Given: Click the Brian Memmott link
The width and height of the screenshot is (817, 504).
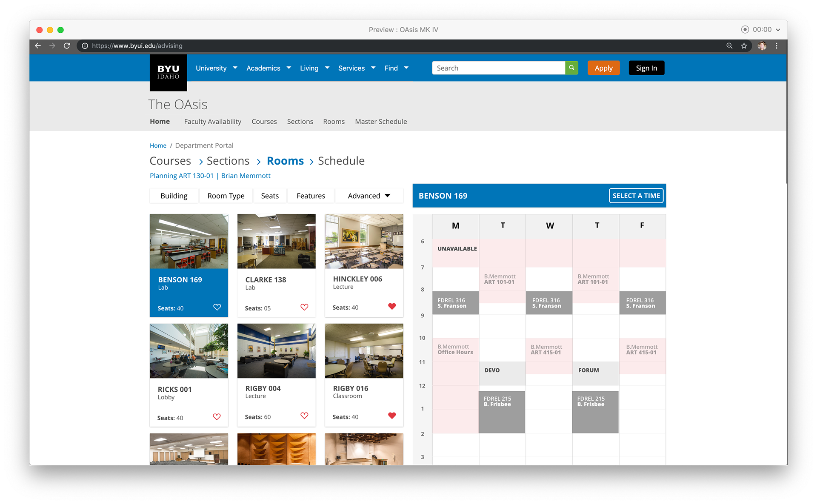Looking at the screenshot, I should pos(246,176).
